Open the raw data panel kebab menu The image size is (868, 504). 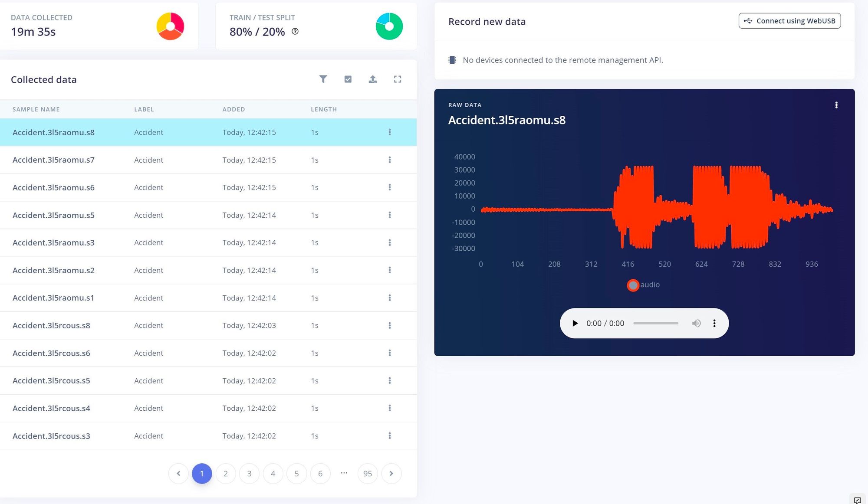(x=836, y=105)
